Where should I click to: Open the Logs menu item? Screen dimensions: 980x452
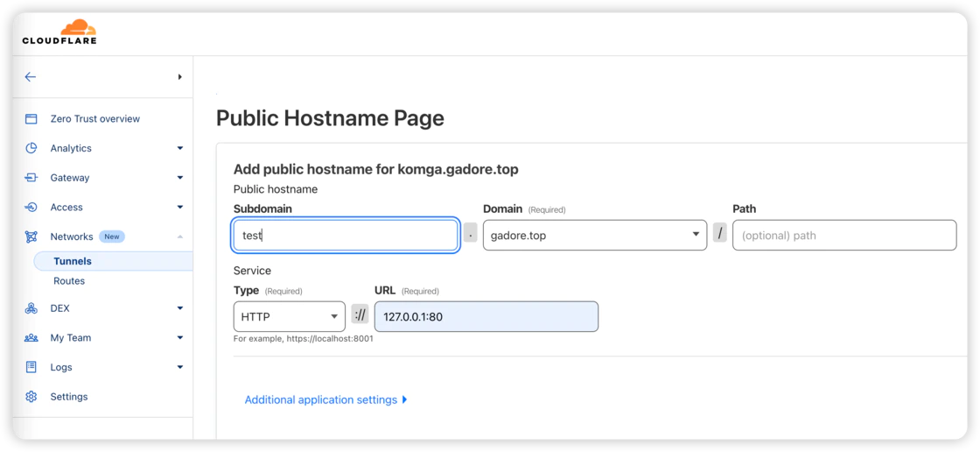click(x=61, y=367)
